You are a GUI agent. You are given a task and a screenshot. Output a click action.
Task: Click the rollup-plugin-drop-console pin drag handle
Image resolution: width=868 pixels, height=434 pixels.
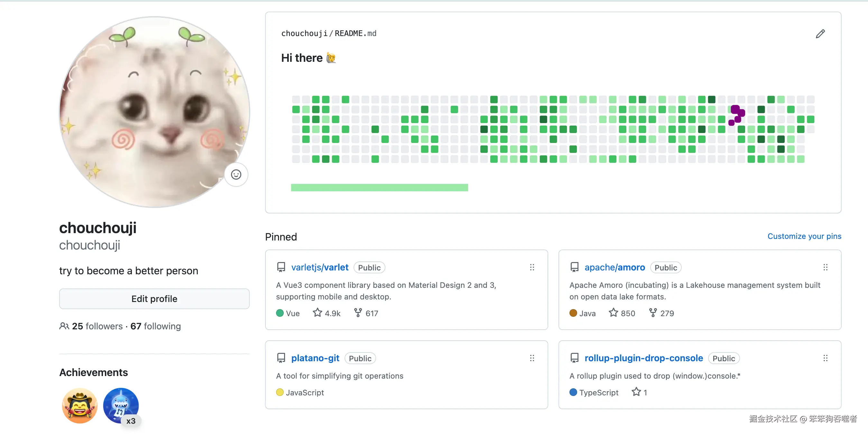click(825, 358)
